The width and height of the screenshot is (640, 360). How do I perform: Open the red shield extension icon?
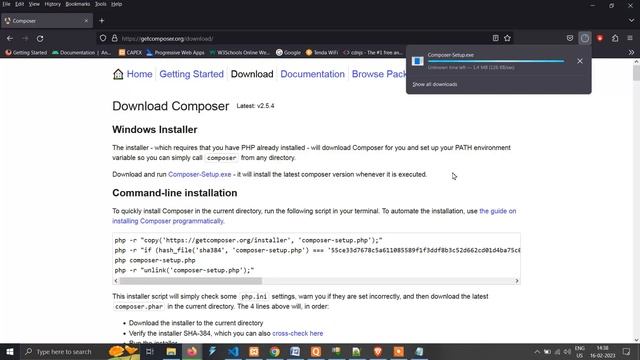pos(600,38)
